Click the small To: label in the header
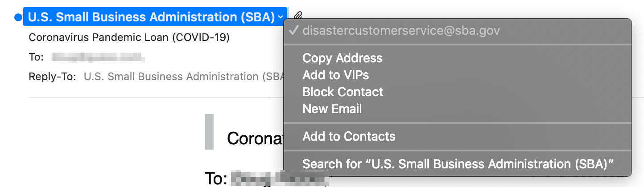This screenshot has height=187, width=644. coord(36,57)
